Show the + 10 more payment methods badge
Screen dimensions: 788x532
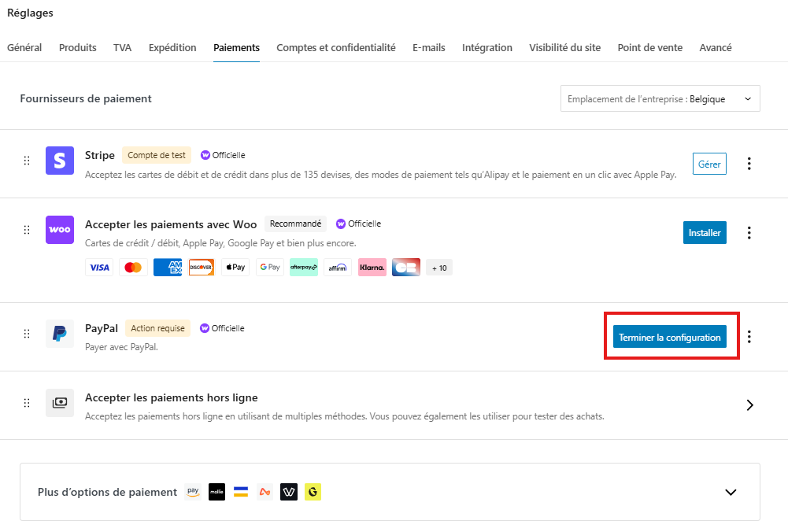(x=439, y=268)
